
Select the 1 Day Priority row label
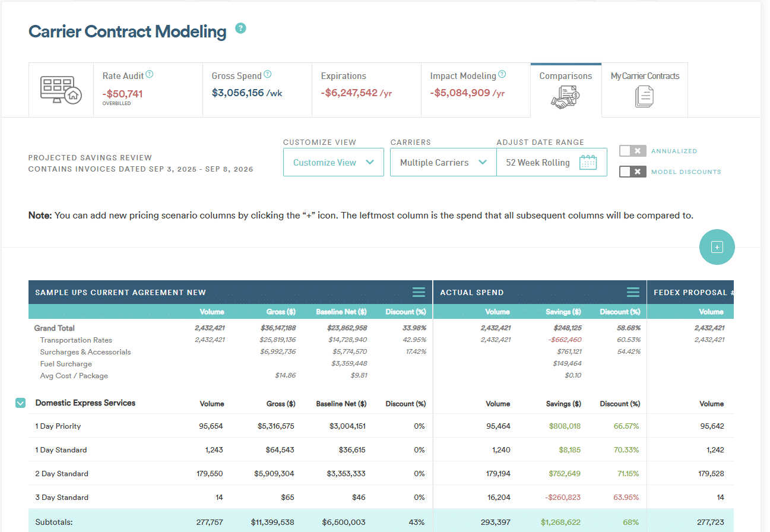(58, 426)
